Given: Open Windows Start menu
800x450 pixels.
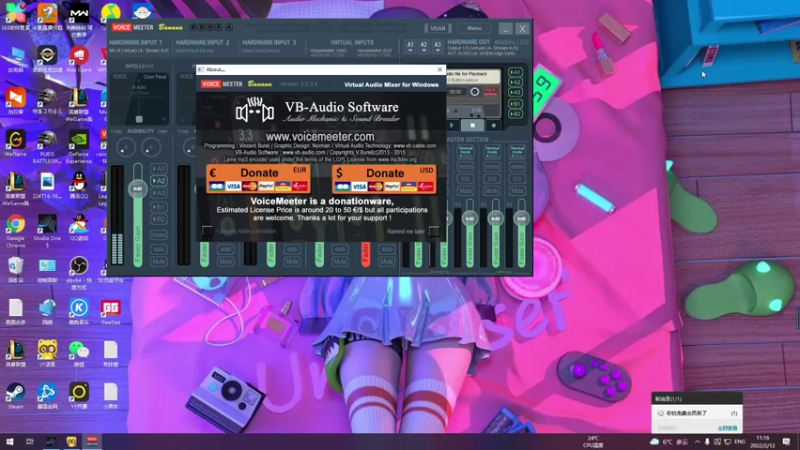Looking at the screenshot, I should 9,441.
